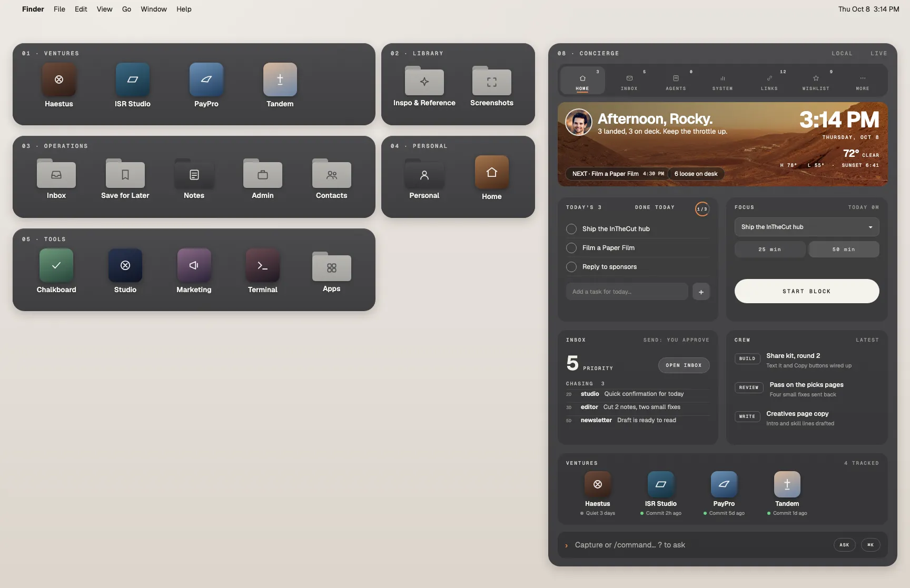Launch the Terminal tool
Viewport: 910px width, 588px height.
coord(263,265)
